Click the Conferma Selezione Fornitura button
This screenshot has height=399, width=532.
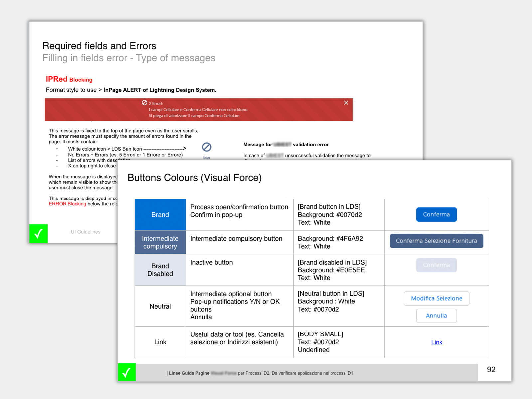pyautogui.click(x=436, y=241)
